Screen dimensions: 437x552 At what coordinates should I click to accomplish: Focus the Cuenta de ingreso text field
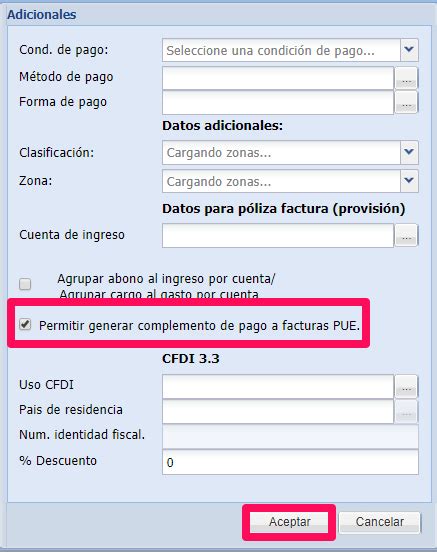(278, 235)
